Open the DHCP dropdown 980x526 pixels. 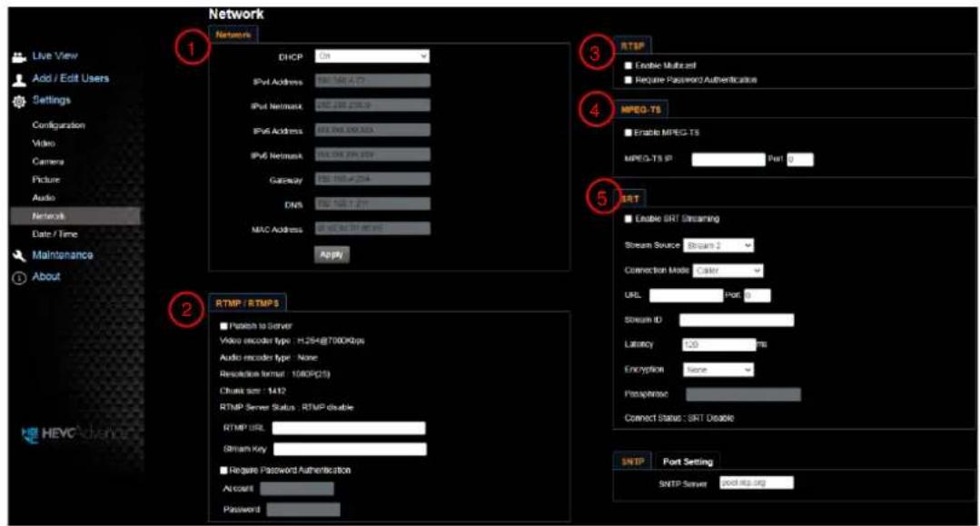[x=371, y=56]
